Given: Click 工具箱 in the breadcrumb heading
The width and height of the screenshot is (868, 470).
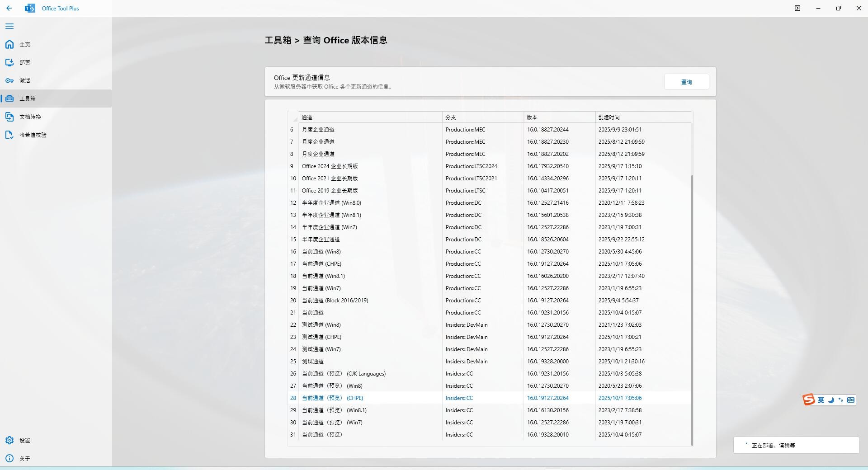Looking at the screenshot, I should pyautogui.click(x=278, y=40).
